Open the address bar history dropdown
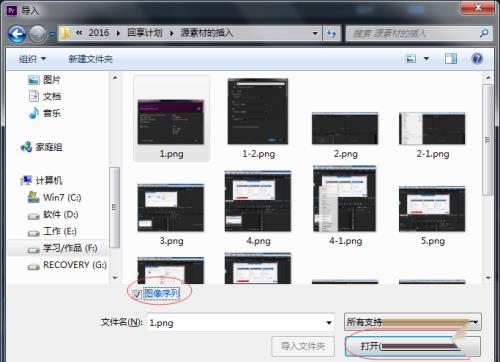The height and width of the screenshot is (362, 500). 315,33
